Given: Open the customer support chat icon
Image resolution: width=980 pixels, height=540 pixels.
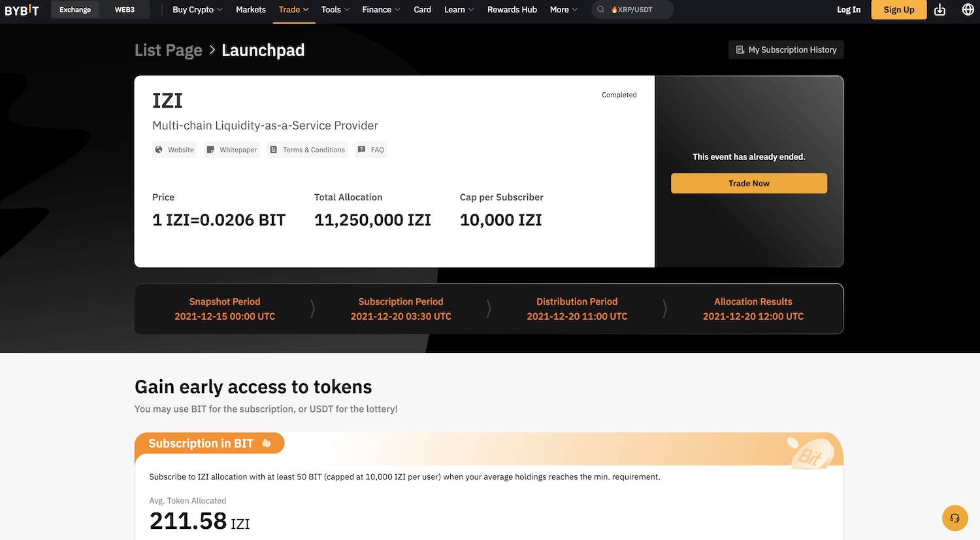Looking at the screenshot, I should (955, 518).
